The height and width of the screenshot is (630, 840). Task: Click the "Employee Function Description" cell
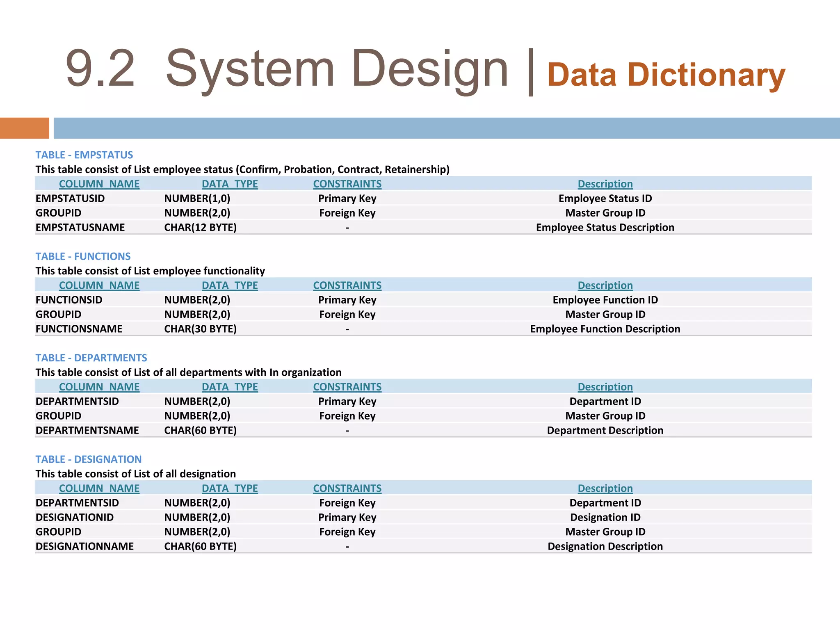tap(605, 329)
